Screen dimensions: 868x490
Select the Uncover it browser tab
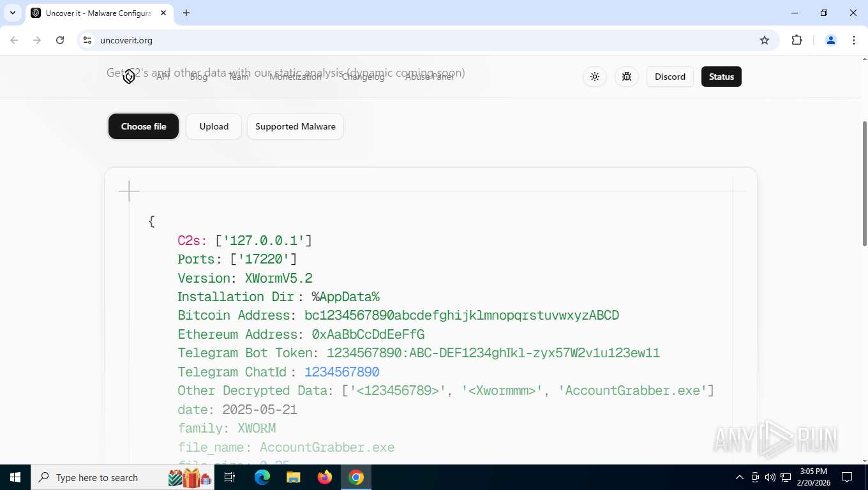[x=99, y=13]
